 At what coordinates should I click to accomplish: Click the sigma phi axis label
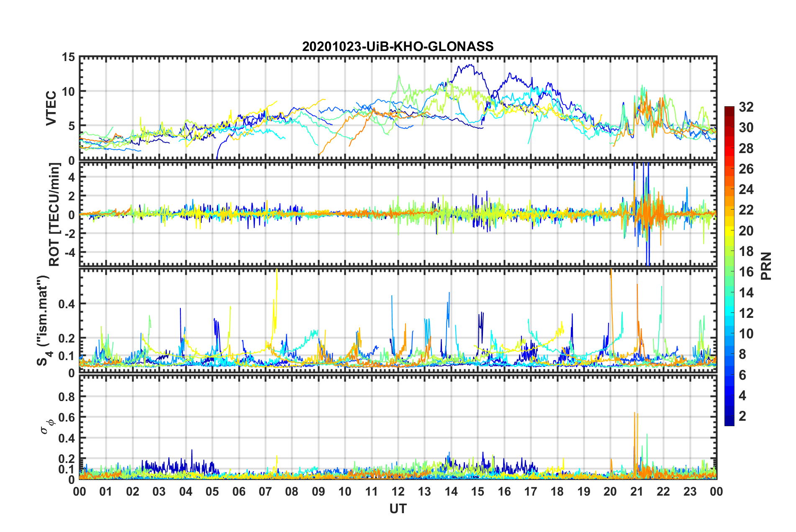(47, 427)
